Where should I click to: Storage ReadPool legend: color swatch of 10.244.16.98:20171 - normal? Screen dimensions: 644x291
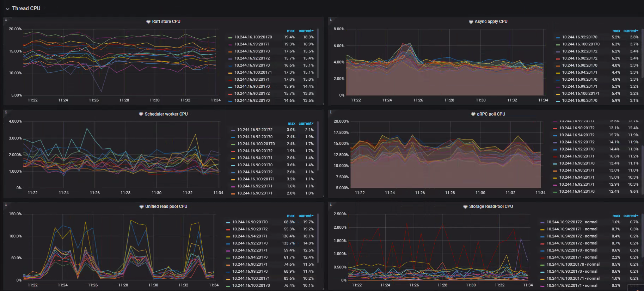point(542,258)
